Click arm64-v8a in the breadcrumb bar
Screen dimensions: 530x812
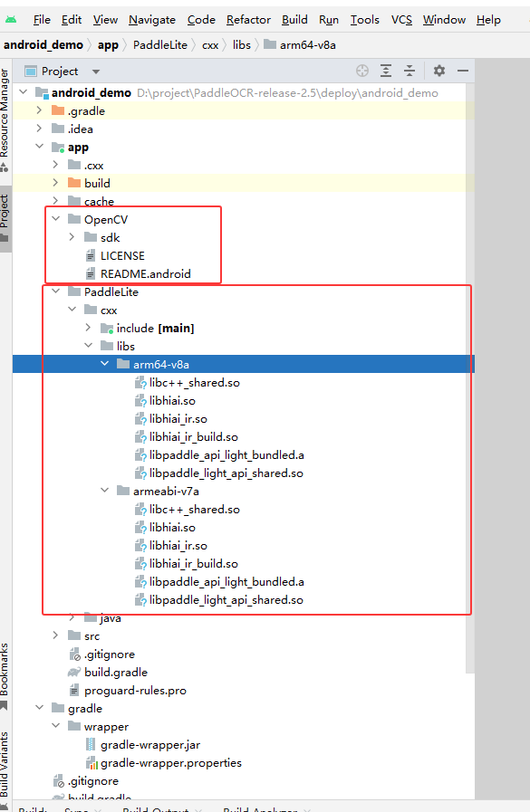pyautogui.click(x=300, y=45)
